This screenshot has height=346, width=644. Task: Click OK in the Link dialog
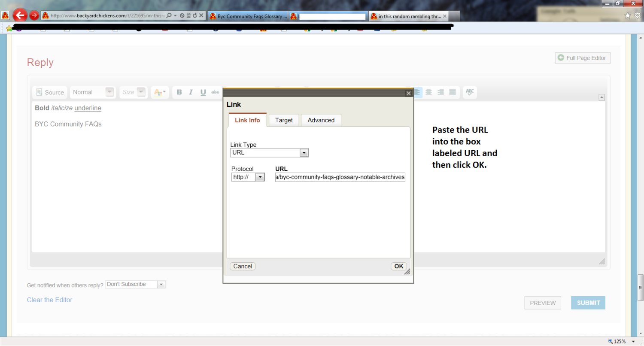point(398,266)
